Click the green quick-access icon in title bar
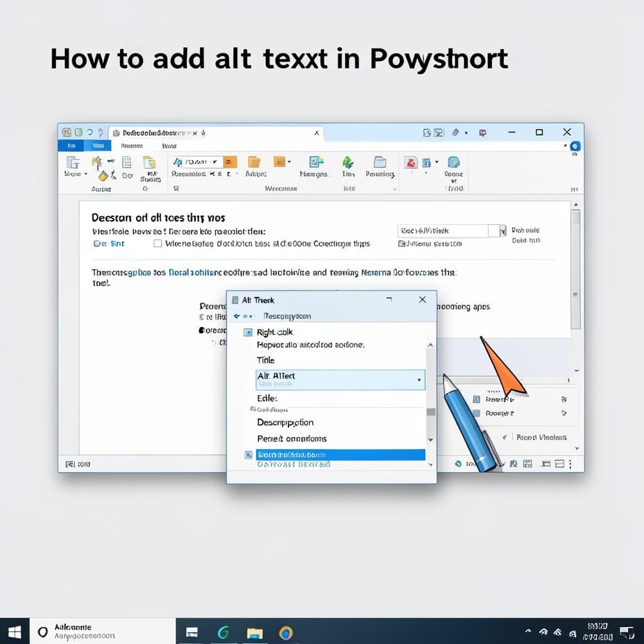 [79, 132]
